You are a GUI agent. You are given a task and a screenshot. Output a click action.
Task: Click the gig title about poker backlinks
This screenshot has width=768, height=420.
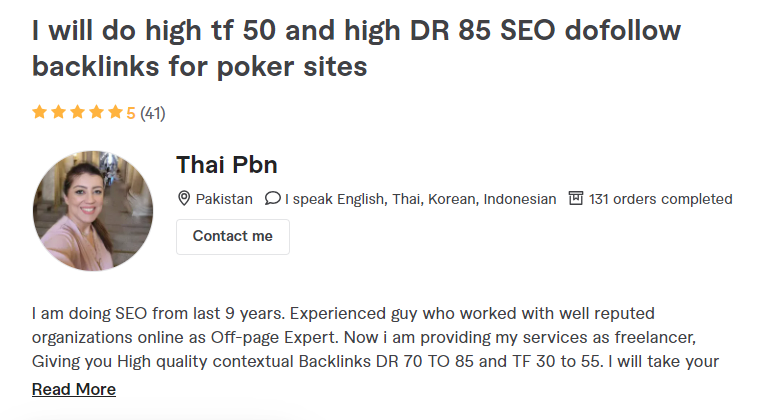(356, 48)
